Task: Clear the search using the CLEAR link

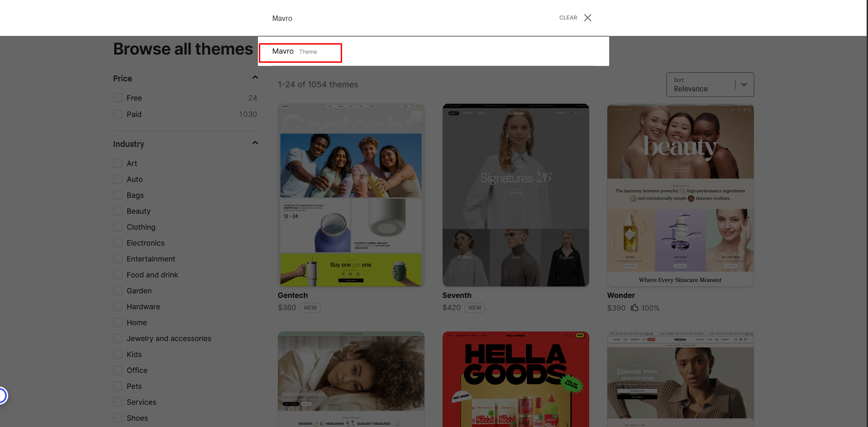Action: [x=568, y=17]
